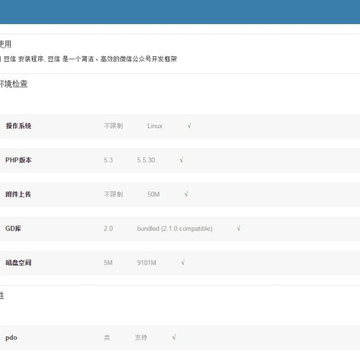Image resolution: width=360 pixels, height=360 pixels.
Task: Select the 5M required disk space
Action: (108, 263)
